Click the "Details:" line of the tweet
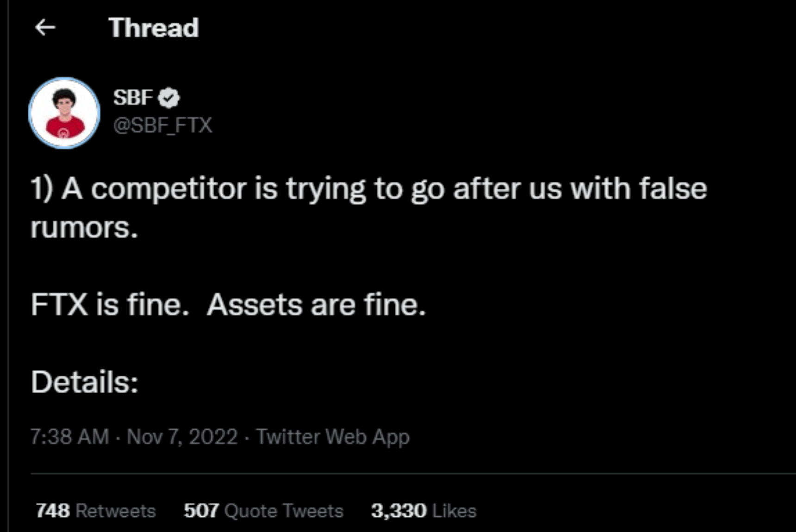 point(85,382)
